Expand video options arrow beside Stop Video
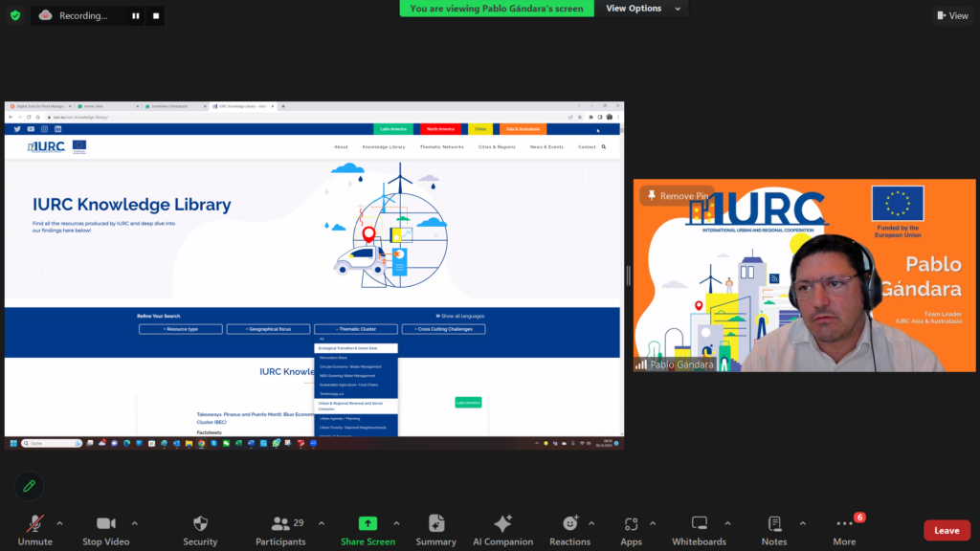The height and width of the screenshot is (551, 980). pos(134,523)
